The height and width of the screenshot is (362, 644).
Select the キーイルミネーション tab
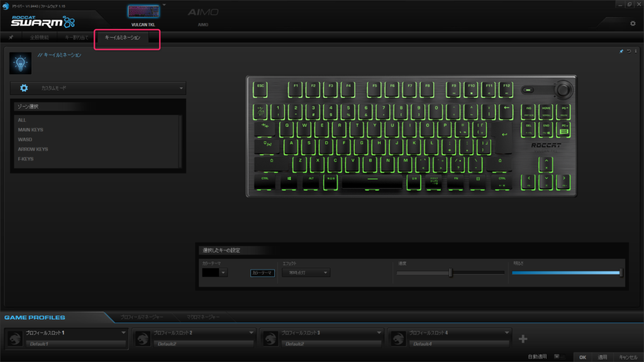click(123, 37)
